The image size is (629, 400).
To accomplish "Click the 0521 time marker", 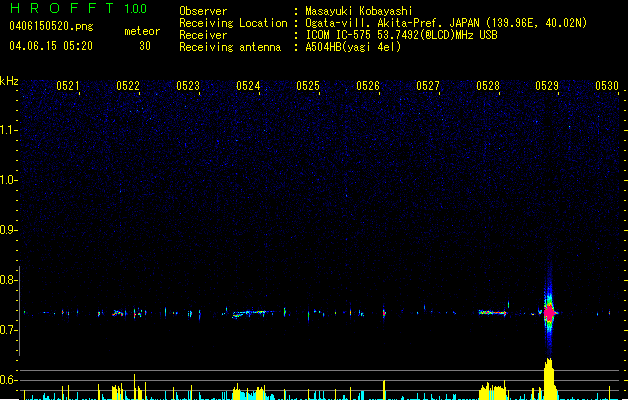I will (68, 86).
